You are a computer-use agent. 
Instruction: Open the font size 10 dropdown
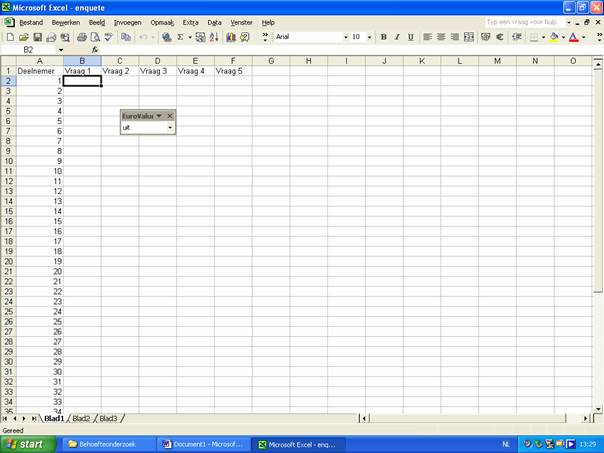pyautogui.click(x=369, y=37)
